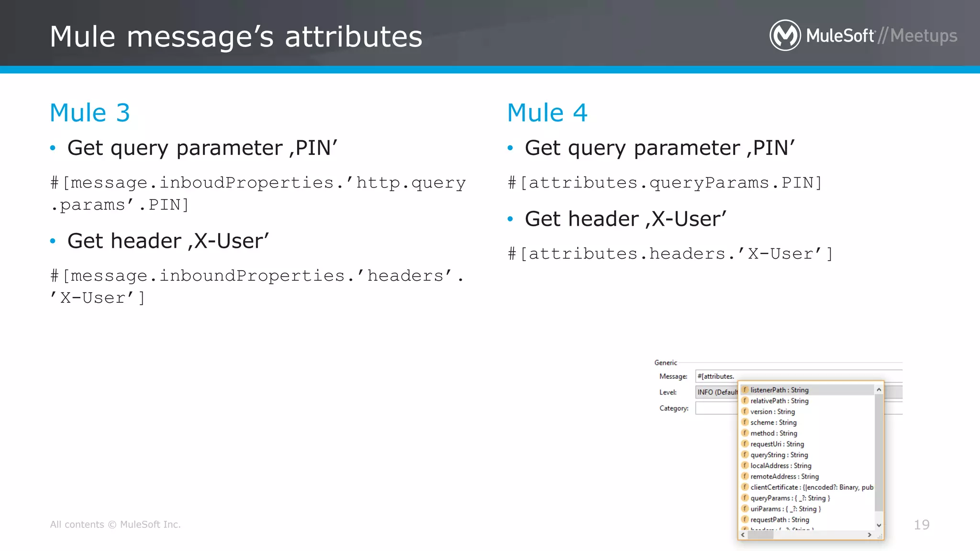Open the Level INFO dropdown
This screenshot has width=980, height=551.
717,392
